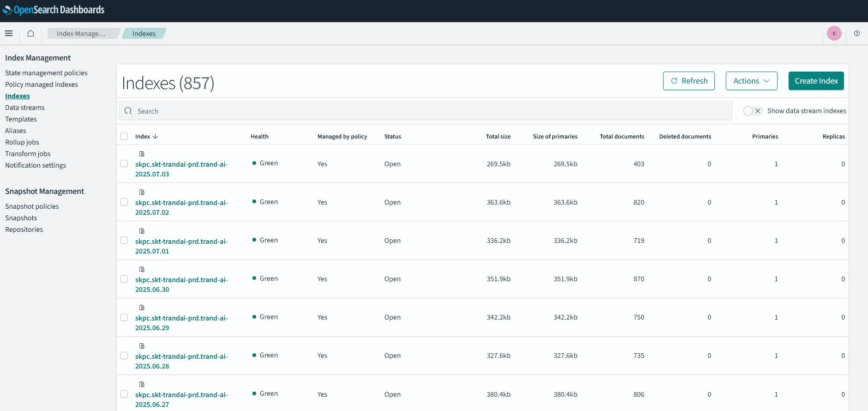The width and height of the screenshot is (868, 411).
Task: Open index skpc.skt-trandai-prd.trand-ai-2025.07.03
Action: click(181, 169)
